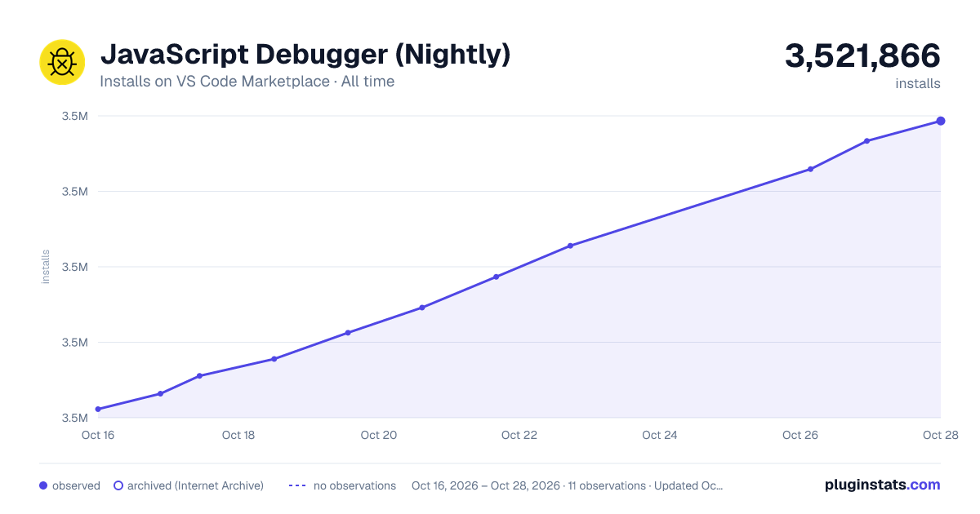Select the data point between Oct 22 and Oct 24

tap(570, 246)
